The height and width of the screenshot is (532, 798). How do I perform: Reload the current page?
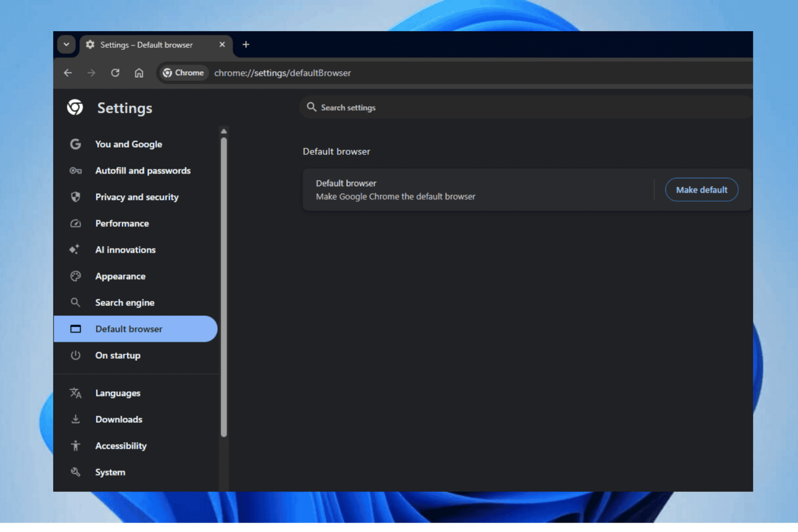[x=115, y=73]
